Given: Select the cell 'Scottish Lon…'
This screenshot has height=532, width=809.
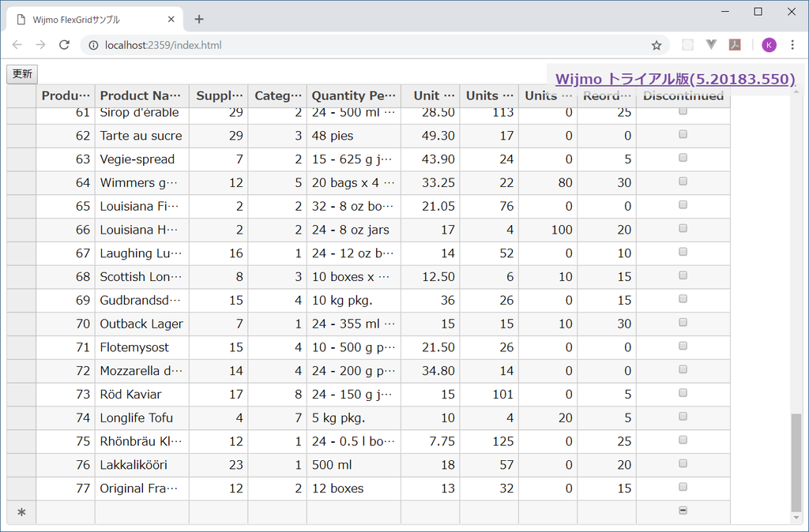Looking at the screenshot, I should pos(142,277).
